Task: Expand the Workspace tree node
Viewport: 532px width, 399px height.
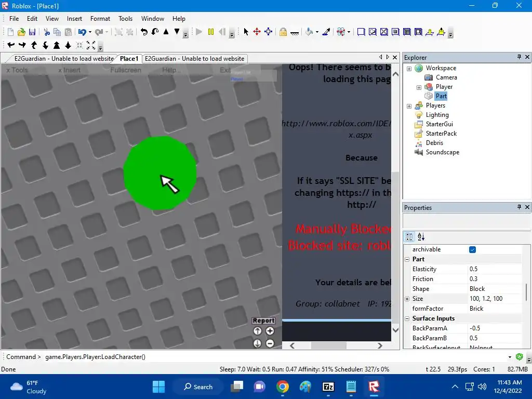Action: [409, 69]
